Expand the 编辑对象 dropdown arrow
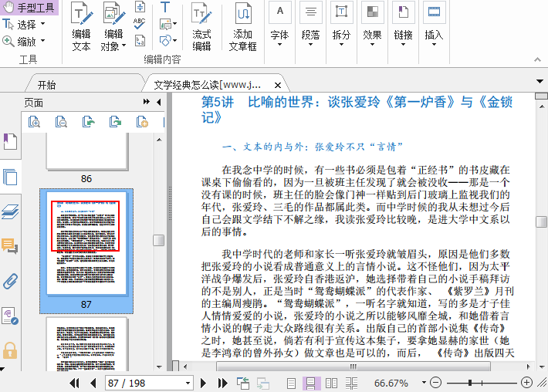Image resolution: width=548 pixels, height=392 pixels. click(x=123, y=46)
